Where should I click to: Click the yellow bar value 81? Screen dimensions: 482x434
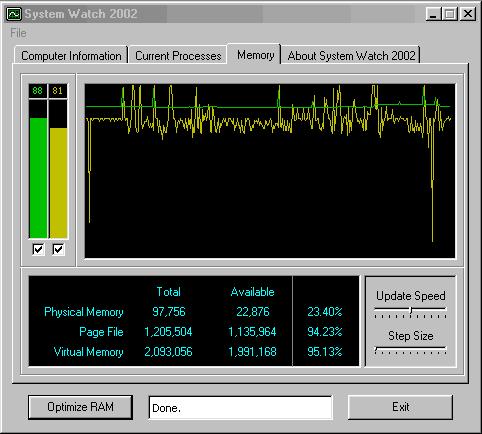tap(58, 91)
